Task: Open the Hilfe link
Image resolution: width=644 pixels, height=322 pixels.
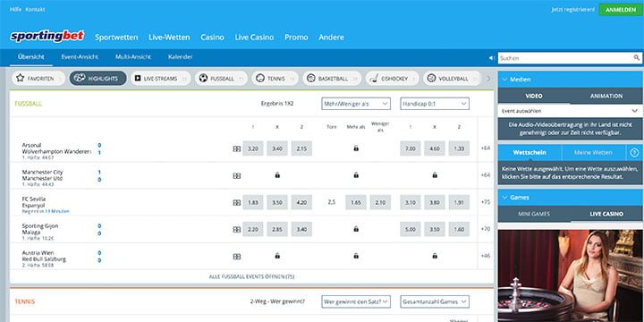Action: pos(15,10)
